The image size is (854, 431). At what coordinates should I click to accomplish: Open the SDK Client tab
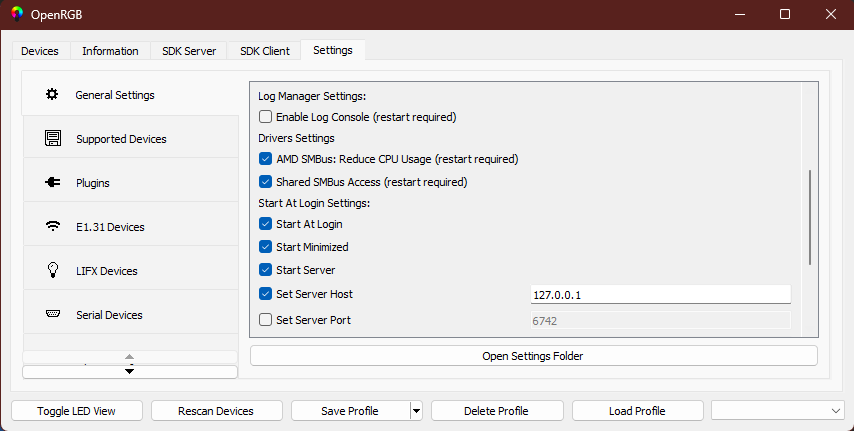[265, 51]
